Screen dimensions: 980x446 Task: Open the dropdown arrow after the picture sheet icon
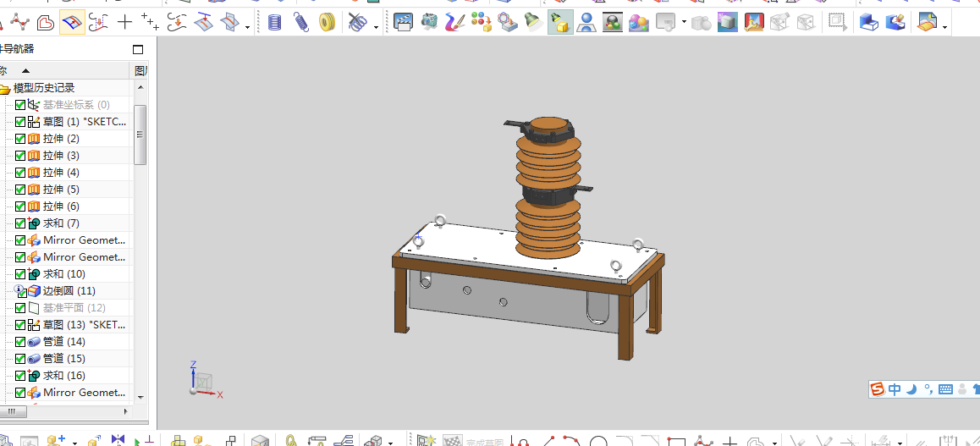(944, 27)
